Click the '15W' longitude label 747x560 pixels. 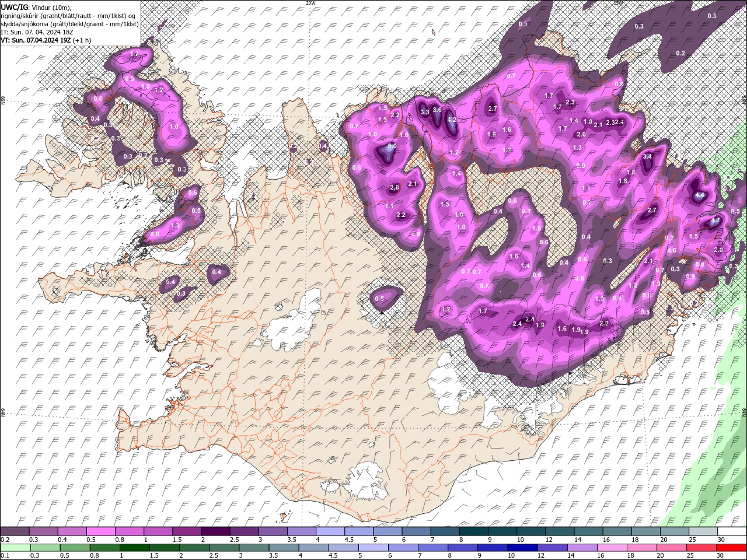[x=618, y=3]
